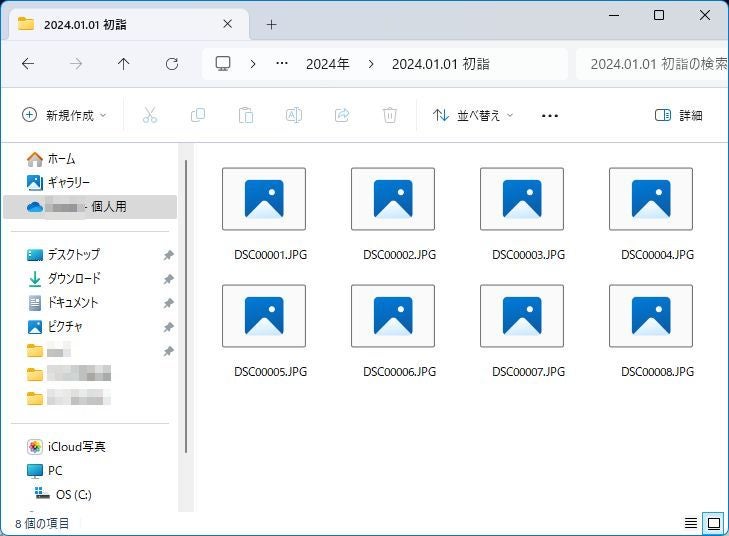Click the pin icon beside ドキュメント
This screenshot has width=729, height=536.
[168, 303]
